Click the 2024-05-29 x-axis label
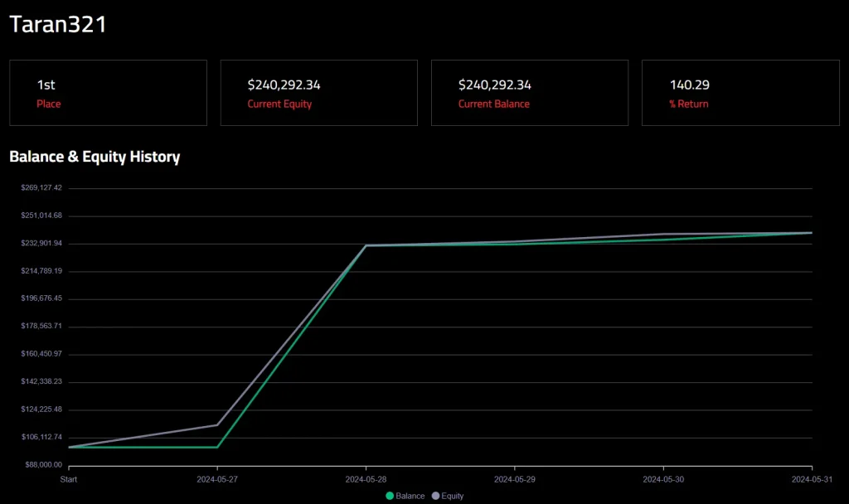Image resolution: width=849 pixels, height=504 pixels. (x=514, y=479)
